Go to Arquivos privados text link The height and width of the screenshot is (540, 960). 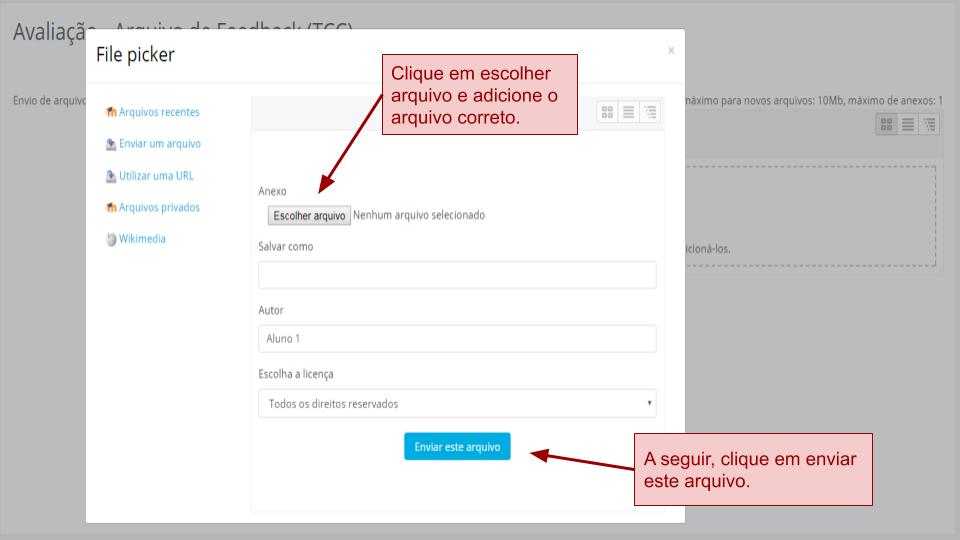159,208
